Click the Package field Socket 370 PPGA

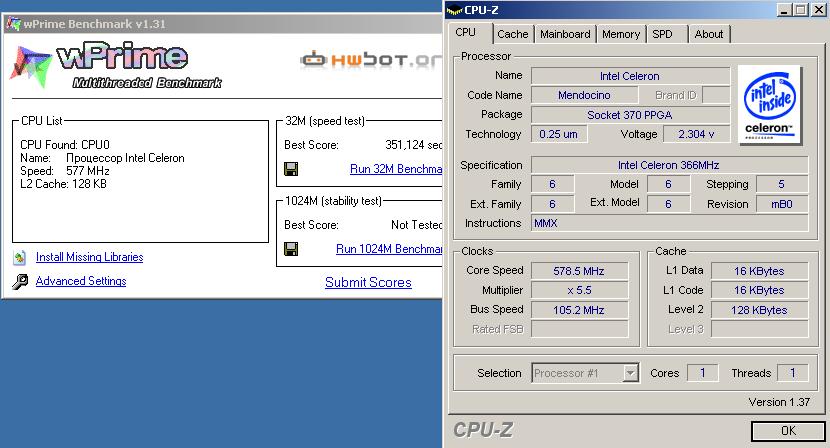(x=630, y=115)
